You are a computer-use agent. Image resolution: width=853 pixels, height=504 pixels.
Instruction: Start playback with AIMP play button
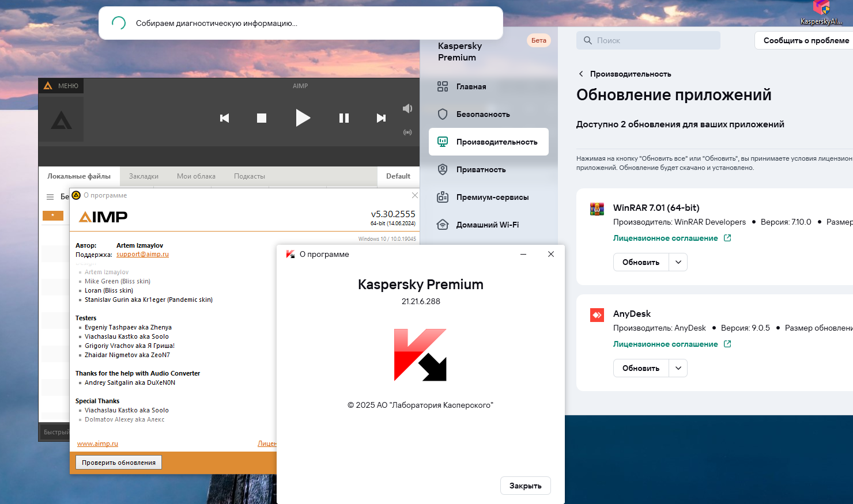pyautogui.click(x=303, y=118)
